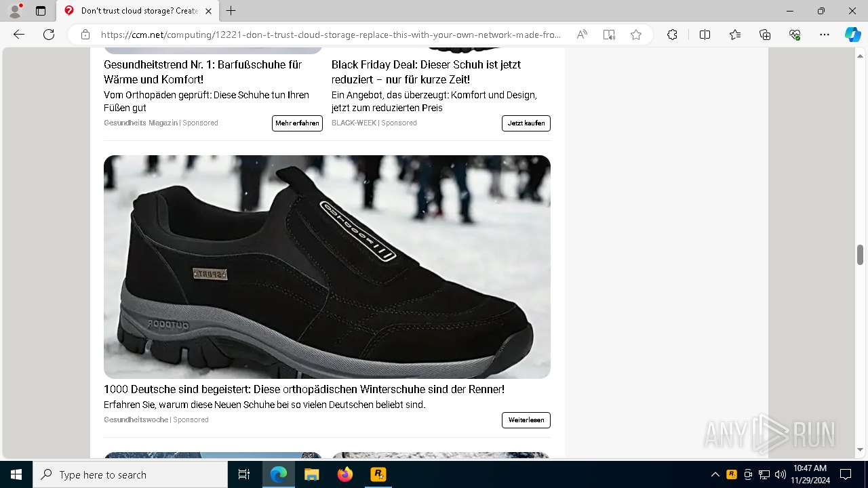Screen dimensions: 868x488
Task: Open immersive reader / translate icon
Action: pos(609,35)
